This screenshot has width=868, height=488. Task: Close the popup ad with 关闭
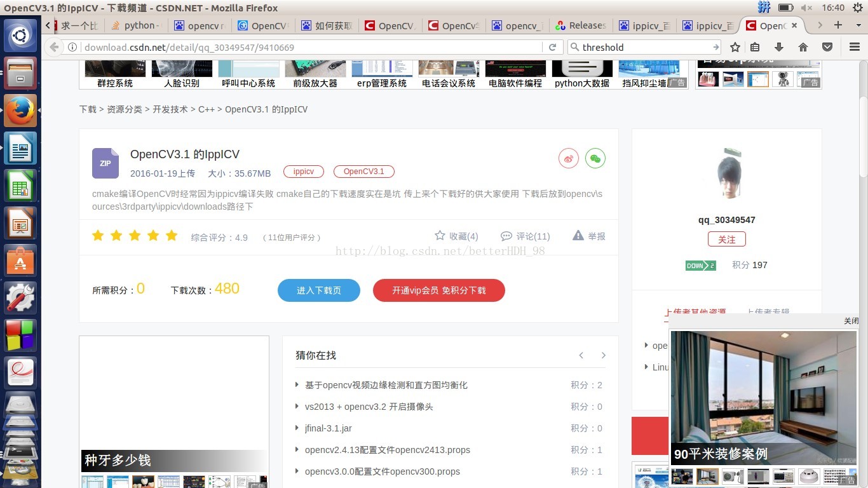[x=851, y=321]
